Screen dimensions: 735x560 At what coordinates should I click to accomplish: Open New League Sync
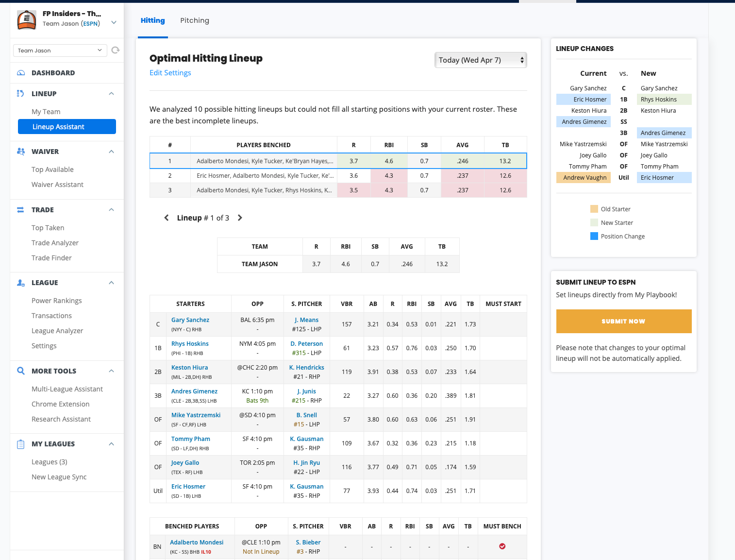click(59, 477)
